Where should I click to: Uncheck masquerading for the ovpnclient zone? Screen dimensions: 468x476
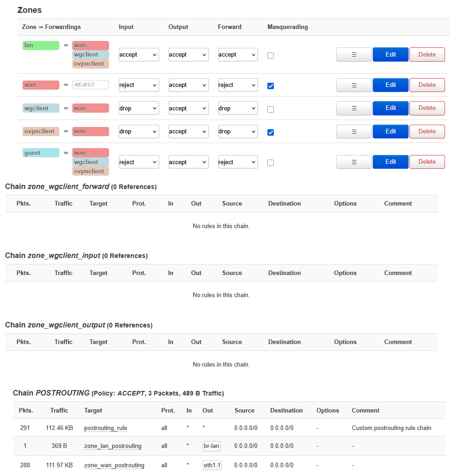pyautogui.click(x=271, y=132)
